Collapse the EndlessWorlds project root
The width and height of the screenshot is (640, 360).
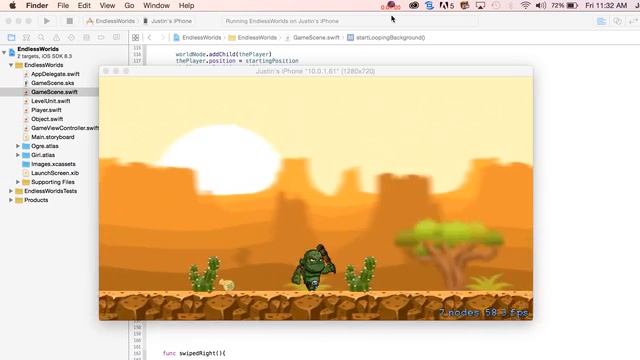(x=4, y=52)
